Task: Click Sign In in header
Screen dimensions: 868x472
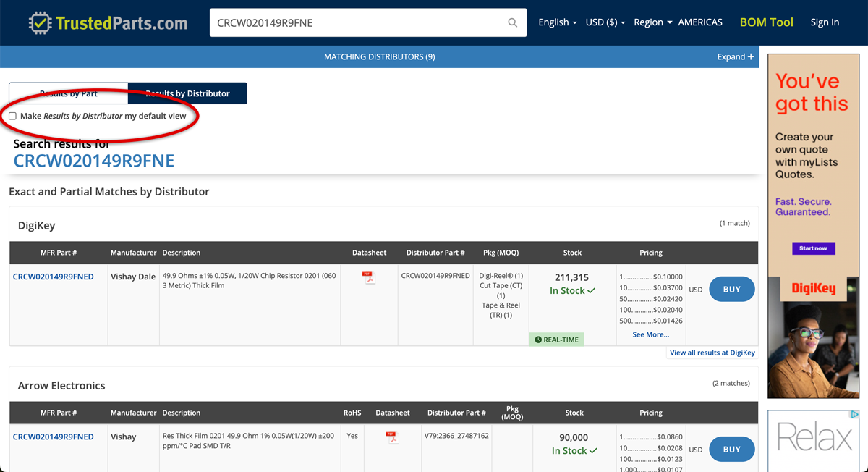Action: point(825,22)
